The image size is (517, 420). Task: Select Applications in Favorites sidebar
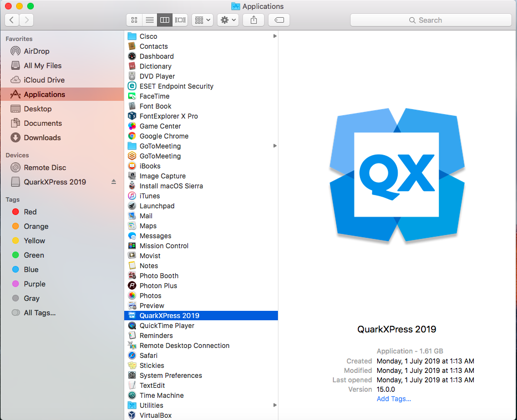pyautogui.click(x=62, y=94)
